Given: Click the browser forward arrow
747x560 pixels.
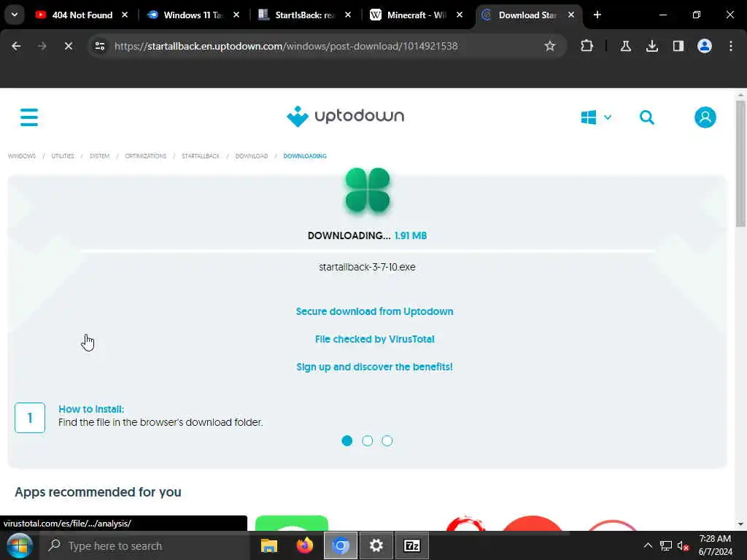Looking at the screenshot, I should click(42, 46).
